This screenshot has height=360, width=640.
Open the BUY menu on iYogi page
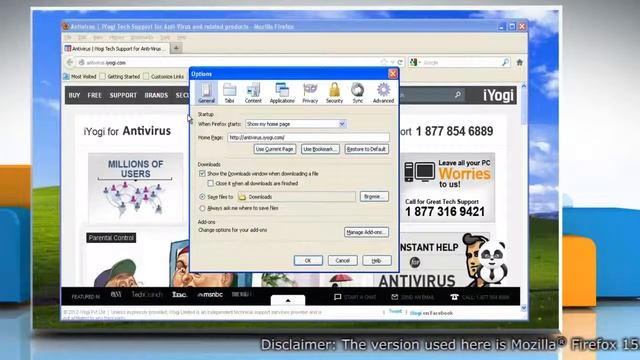[x=74, y=95]
